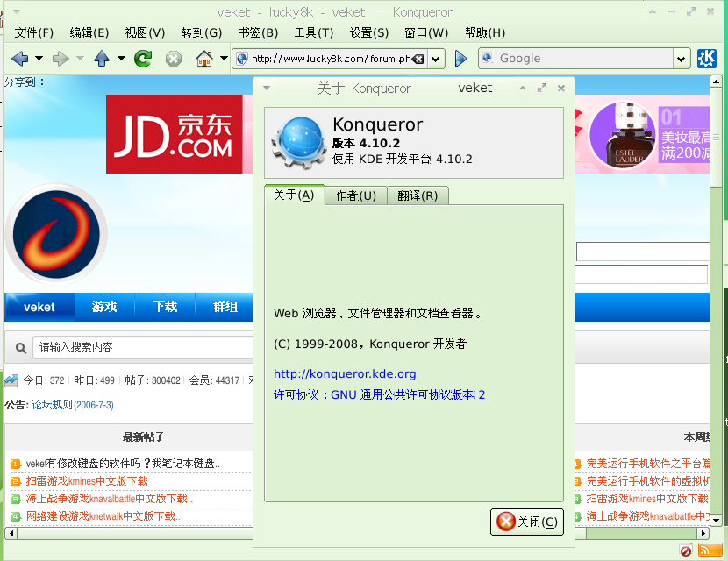Click the Up directory arrow
This screenshot has width=728, height=561.
102,59
